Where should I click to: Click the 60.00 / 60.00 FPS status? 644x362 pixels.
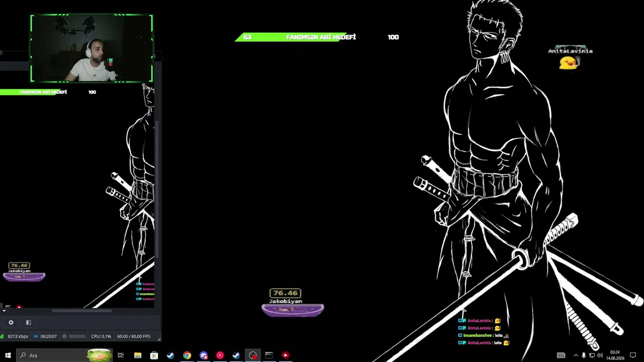tap(134, 336)
